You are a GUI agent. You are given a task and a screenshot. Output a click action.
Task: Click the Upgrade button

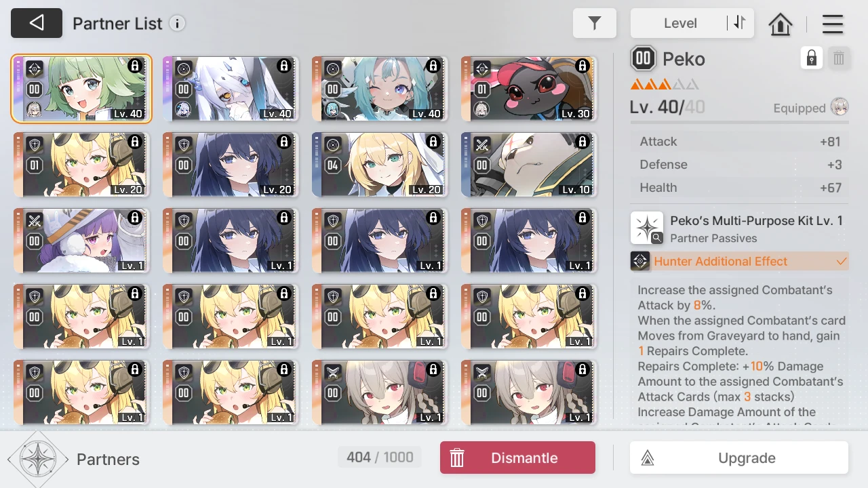(739, 457)
